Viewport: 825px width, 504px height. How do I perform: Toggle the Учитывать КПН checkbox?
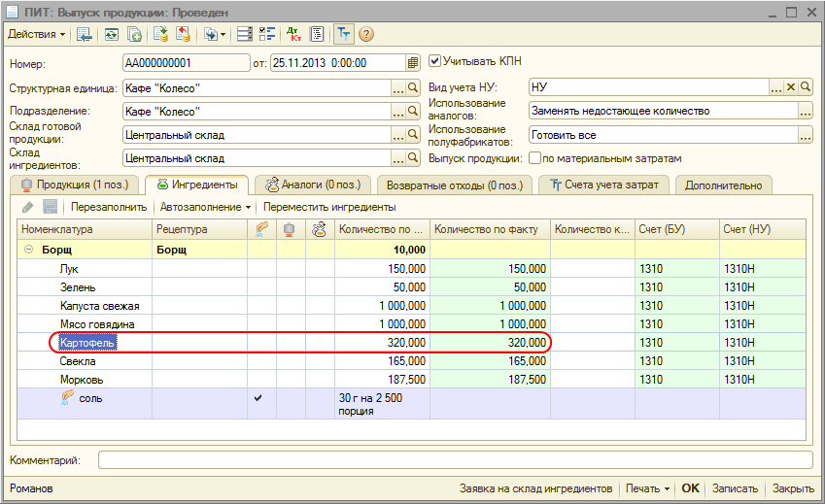[434, 61]
